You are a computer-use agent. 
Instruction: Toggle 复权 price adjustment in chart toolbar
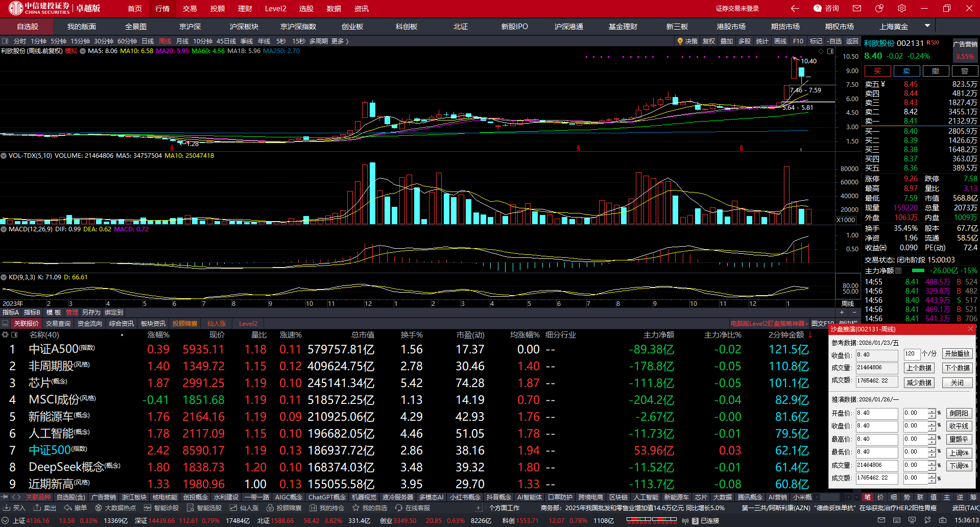coord(709,41)
